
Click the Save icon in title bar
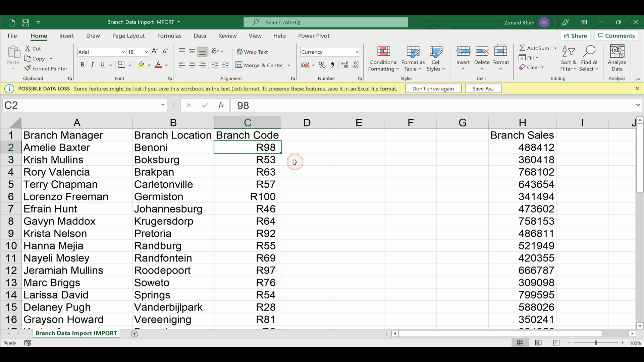point(25,22)
